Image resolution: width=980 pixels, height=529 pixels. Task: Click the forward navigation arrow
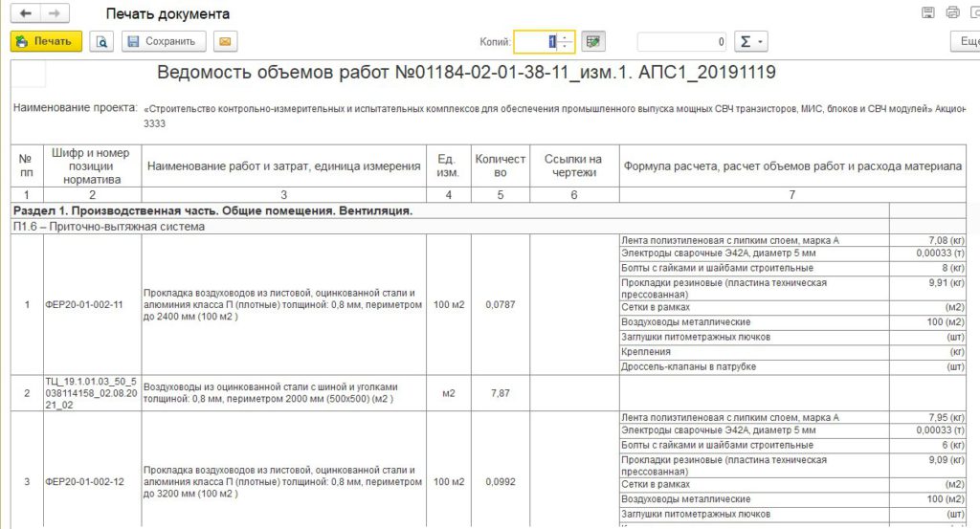55,13
